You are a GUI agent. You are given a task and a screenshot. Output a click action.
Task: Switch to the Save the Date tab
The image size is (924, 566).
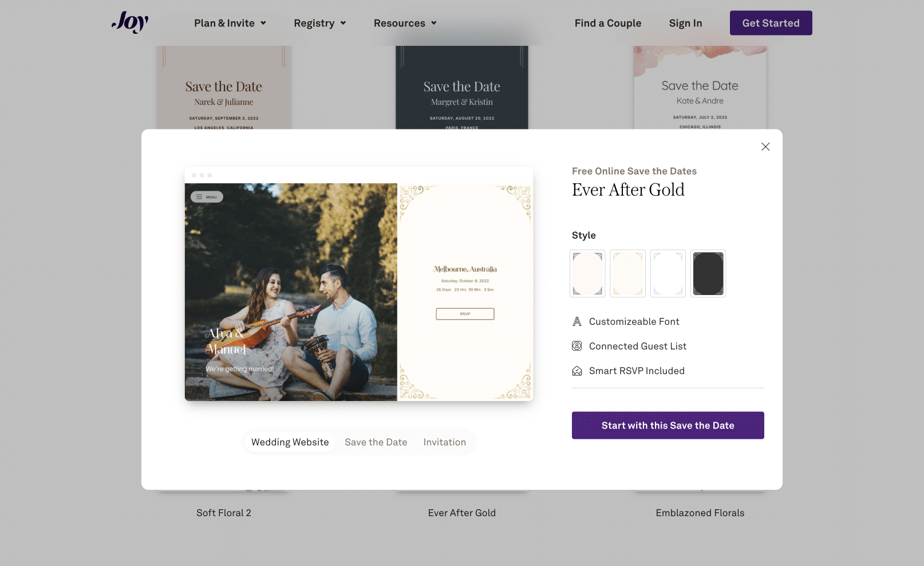click(376, 442)
